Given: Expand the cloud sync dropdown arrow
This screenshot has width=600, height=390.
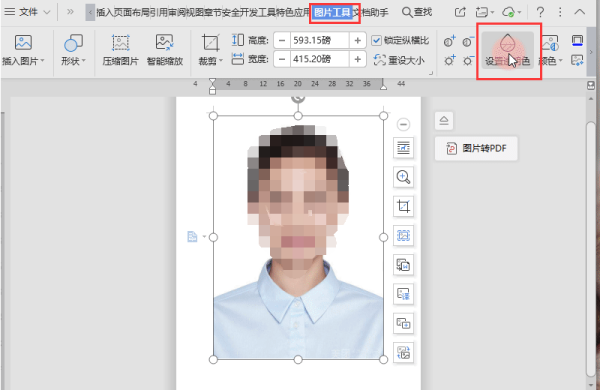Looking at the screenshot, I should [520, 13].
